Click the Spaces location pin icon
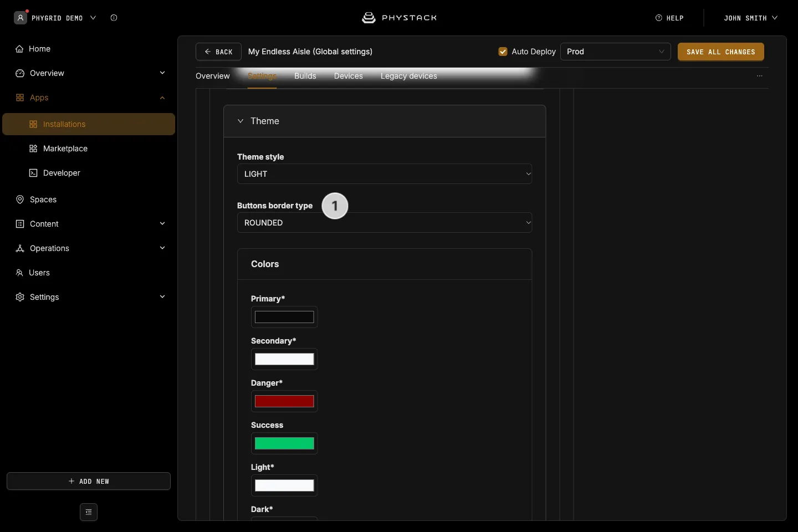The height and width of the screenshot is (532, 798). tap(20, 199)
